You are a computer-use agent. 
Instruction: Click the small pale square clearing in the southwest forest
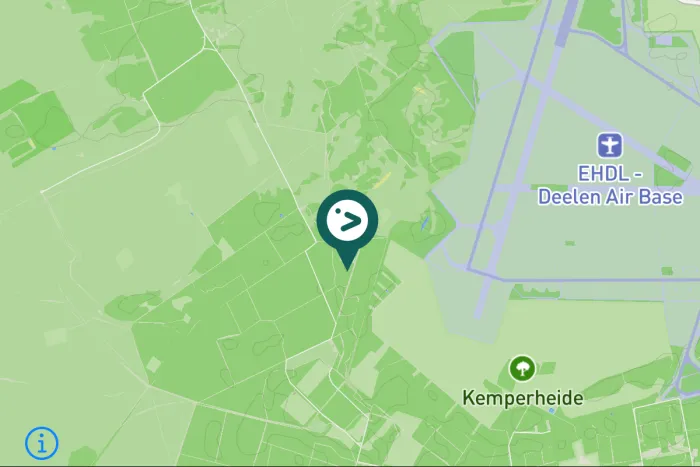tap(153, 365)
